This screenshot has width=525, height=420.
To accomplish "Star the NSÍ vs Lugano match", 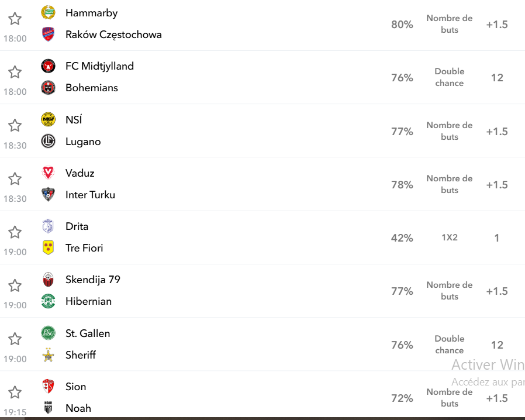I will [15, 126].
